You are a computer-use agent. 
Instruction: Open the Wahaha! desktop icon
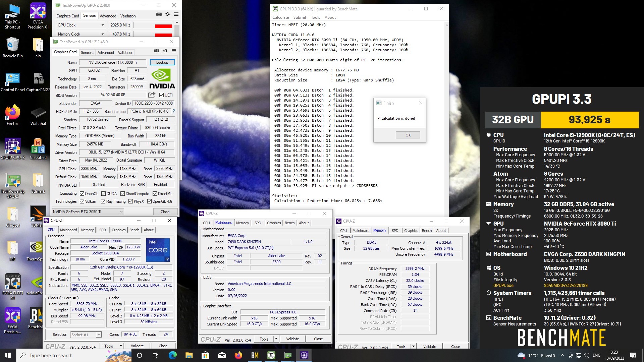(38, 116)
